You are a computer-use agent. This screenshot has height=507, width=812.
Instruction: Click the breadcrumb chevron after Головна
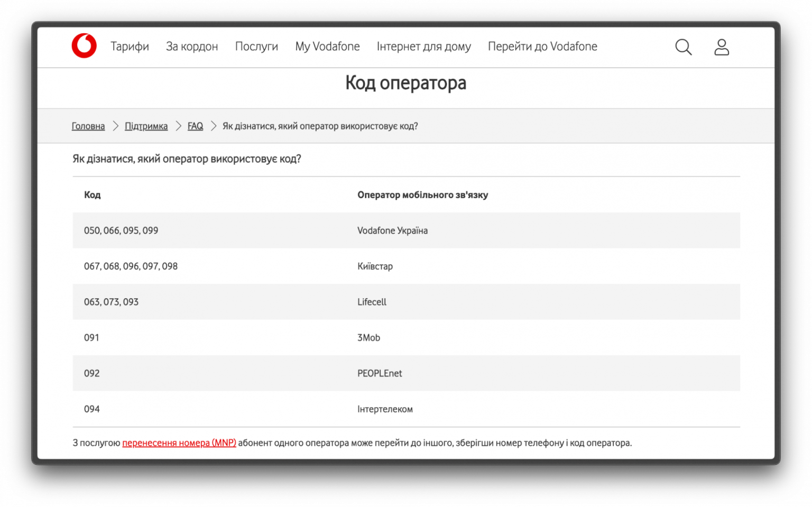tap(115, 126)
